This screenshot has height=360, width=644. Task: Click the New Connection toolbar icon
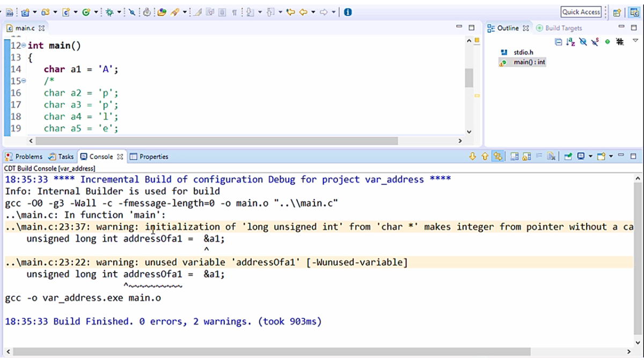click(146, 12)
